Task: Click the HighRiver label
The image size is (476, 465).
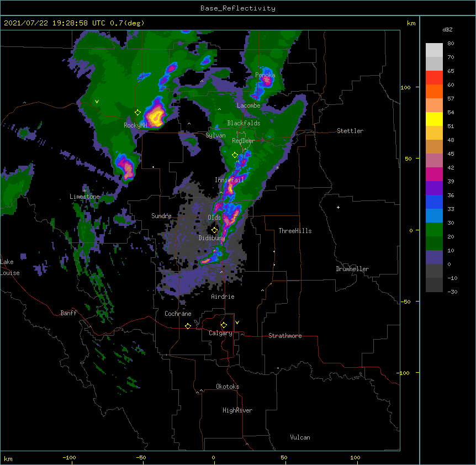Action: [237, 410]
